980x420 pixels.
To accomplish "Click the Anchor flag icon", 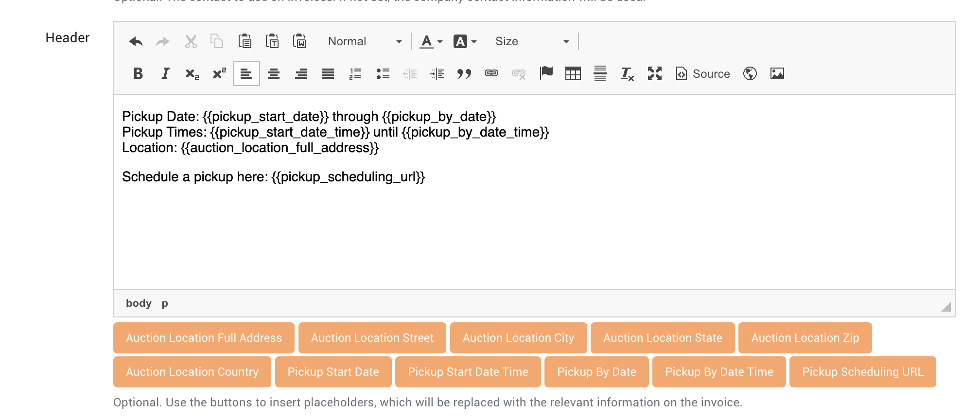I will coord(546,74).
